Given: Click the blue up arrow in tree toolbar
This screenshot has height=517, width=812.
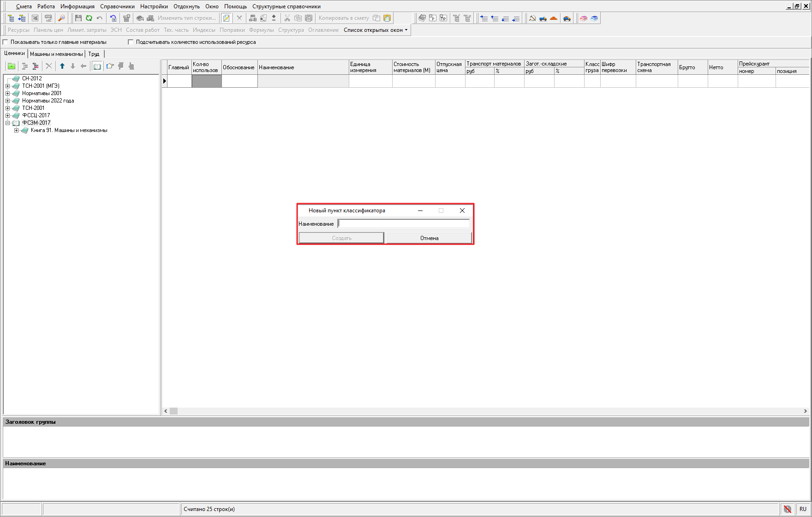Looking at the screenshot, I should [x=62, y=66].
